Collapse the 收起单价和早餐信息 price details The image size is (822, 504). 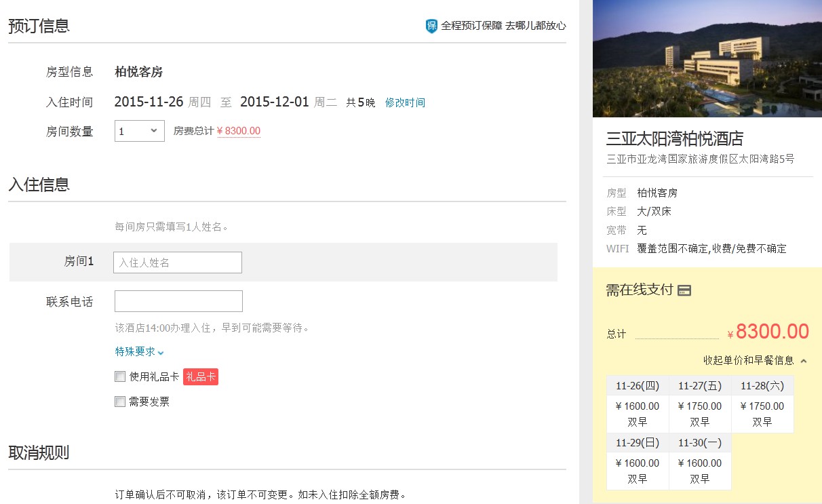pyautogui.click(x=748, y=360)
